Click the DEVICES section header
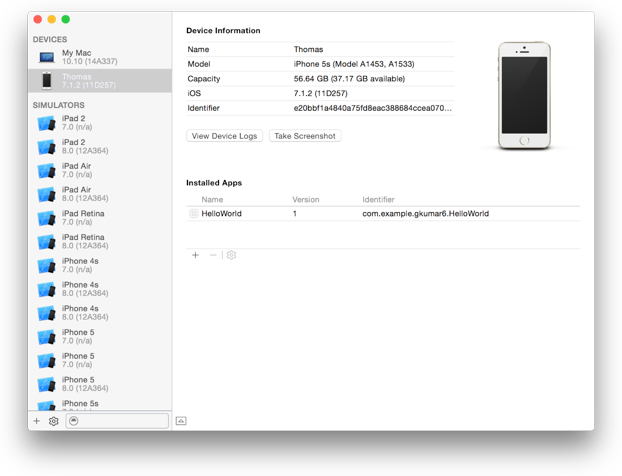Image resolution: width=622 pixels, height=476 pixels. [50, 39]
